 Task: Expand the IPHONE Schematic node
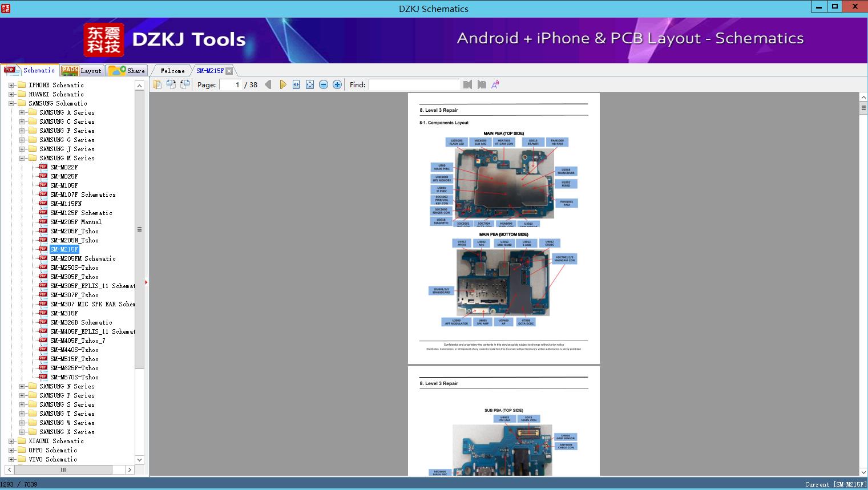[11, 85]
